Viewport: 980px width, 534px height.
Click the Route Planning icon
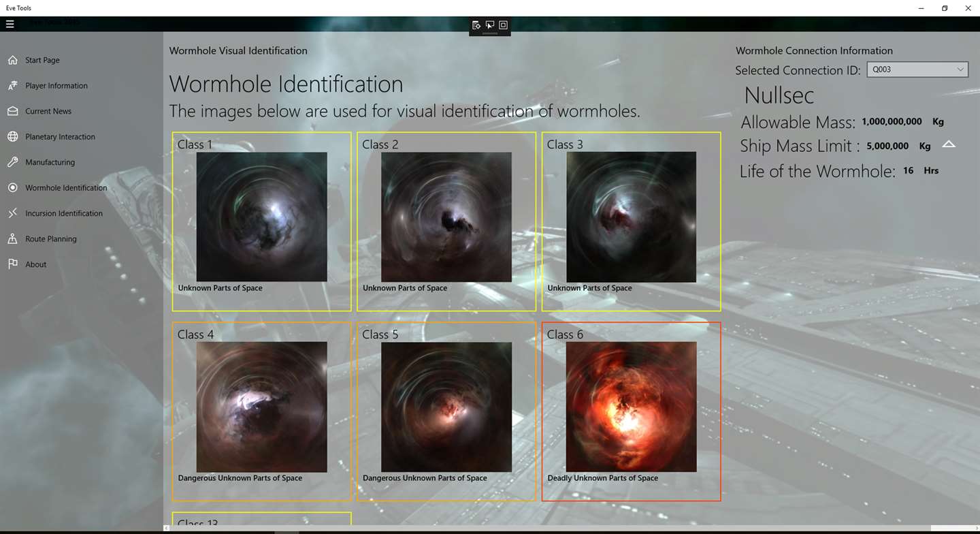click(x=12, y=238)
